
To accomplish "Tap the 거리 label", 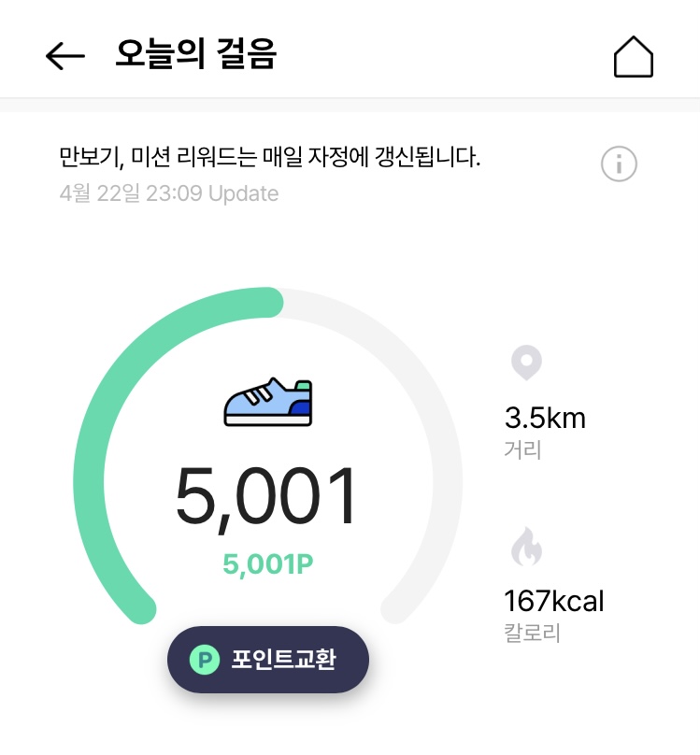I will (522, 449).
